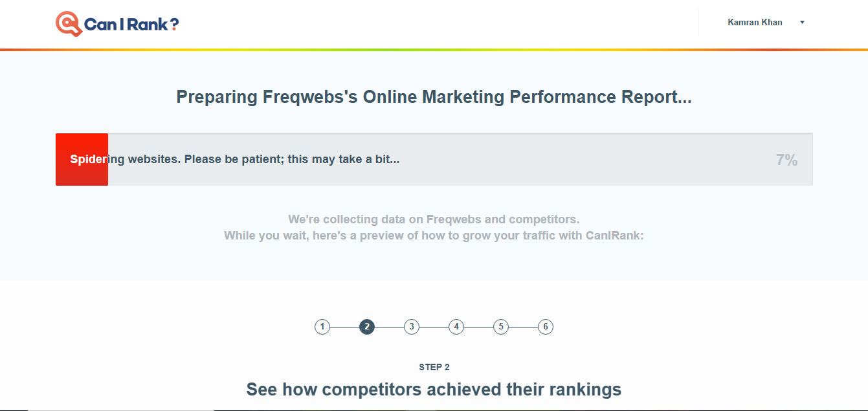The width and height of the screenshot is (868, 411).
Task: Click the "We're collecting data on Freqwebs" text
Action: 434,219
